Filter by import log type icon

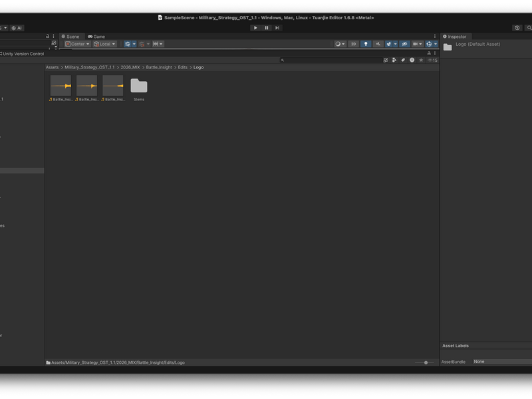(x=412, y=60)
